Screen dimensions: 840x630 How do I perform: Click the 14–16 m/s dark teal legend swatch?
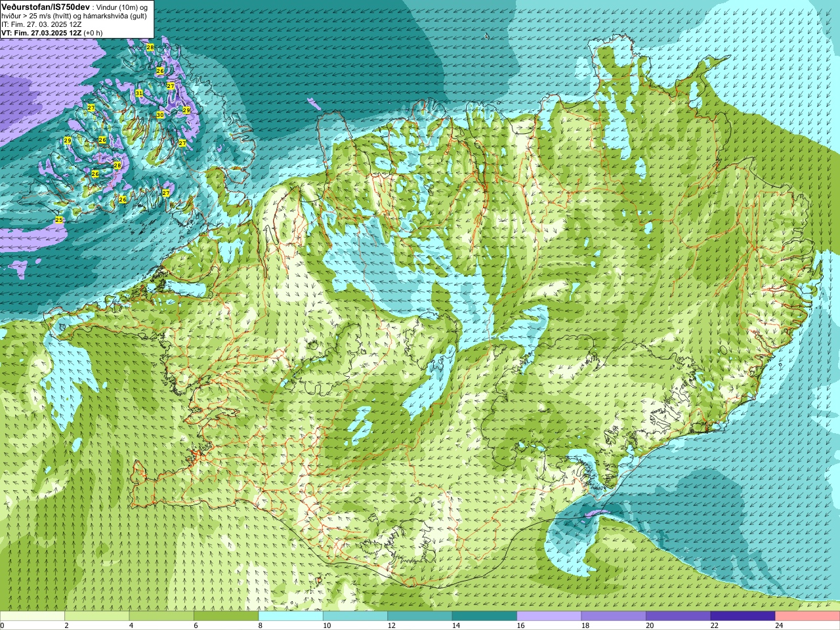484,616
